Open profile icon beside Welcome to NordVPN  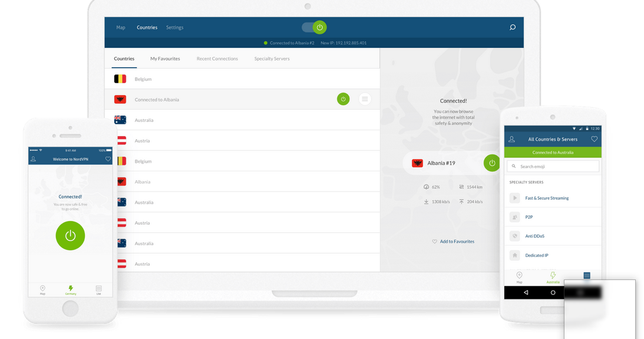[33, 159]
